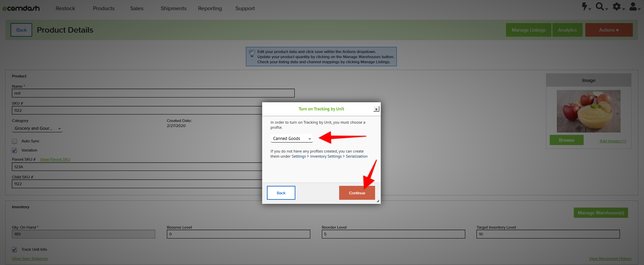Close the Turn on Tracking by Unit dialog
The height and width of the screenshot is (265, 644).
[x=376, y=109]
